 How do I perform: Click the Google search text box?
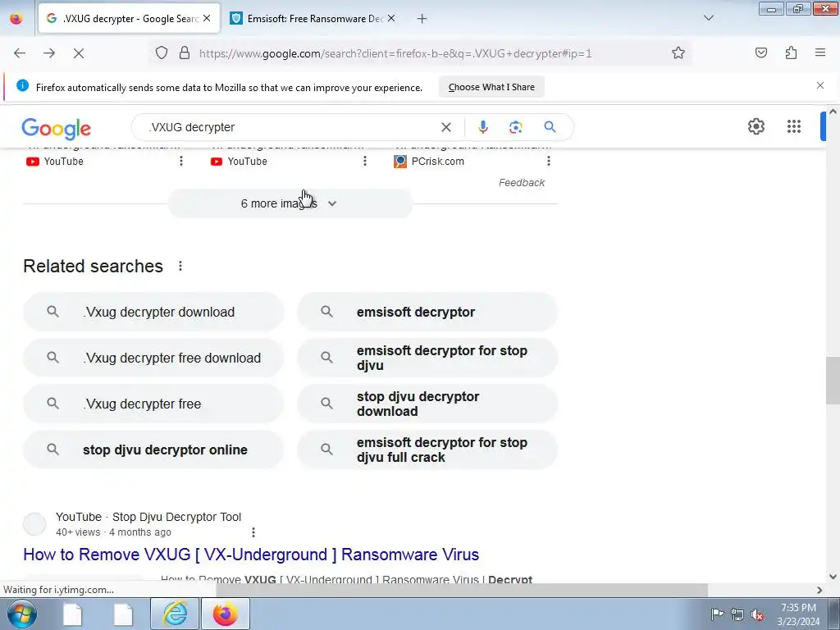coord(290,127)
